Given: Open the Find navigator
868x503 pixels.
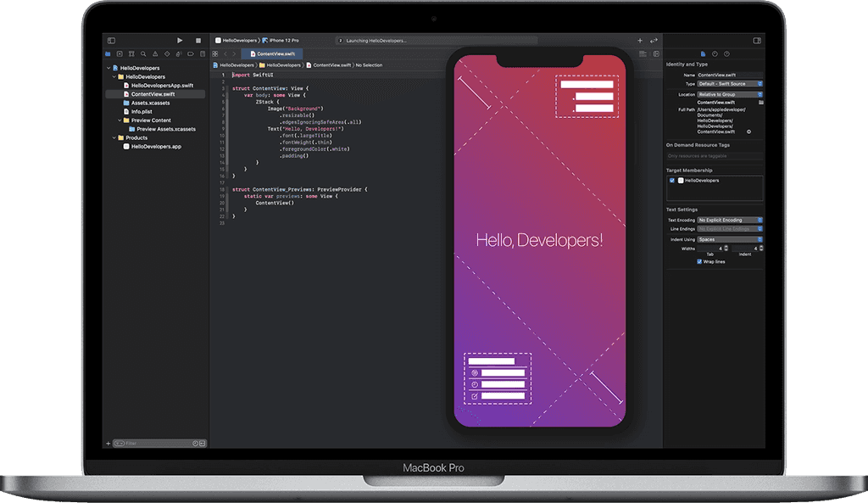Looking at the screenshot, I should coord(143,53).
